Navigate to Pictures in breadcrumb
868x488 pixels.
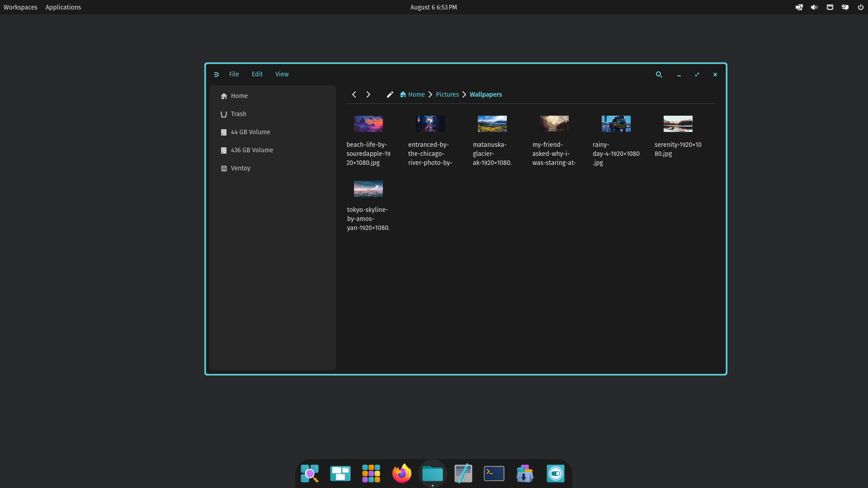tap(447, 94)
